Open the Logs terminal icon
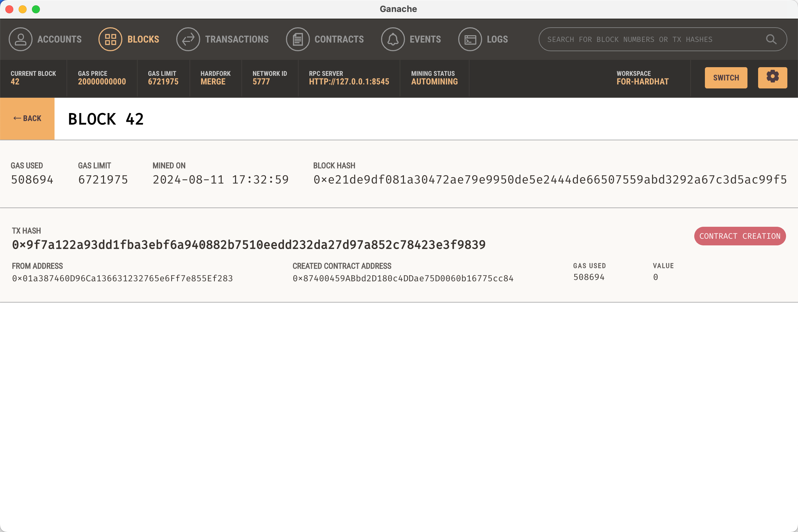 tap(470, 39)
